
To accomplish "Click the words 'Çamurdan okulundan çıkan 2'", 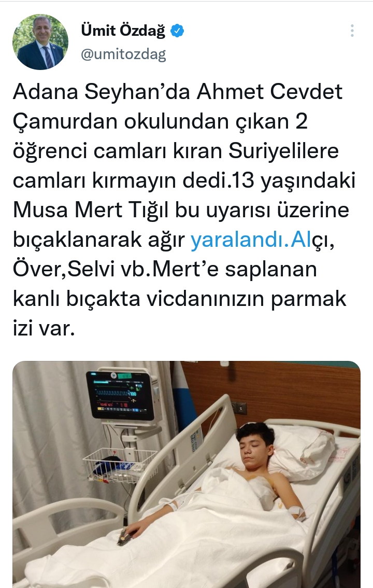I will [160, 121].
